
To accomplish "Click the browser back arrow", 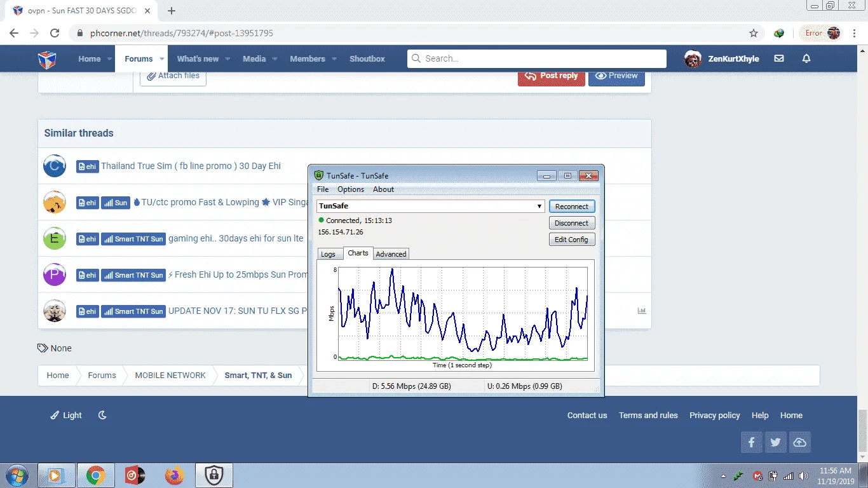I will 14,33.
